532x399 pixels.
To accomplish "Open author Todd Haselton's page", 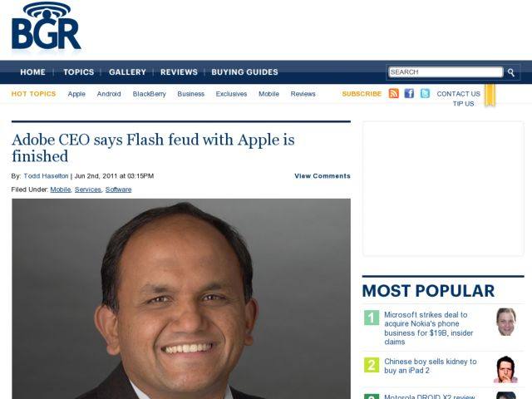I will click(47, 175).
